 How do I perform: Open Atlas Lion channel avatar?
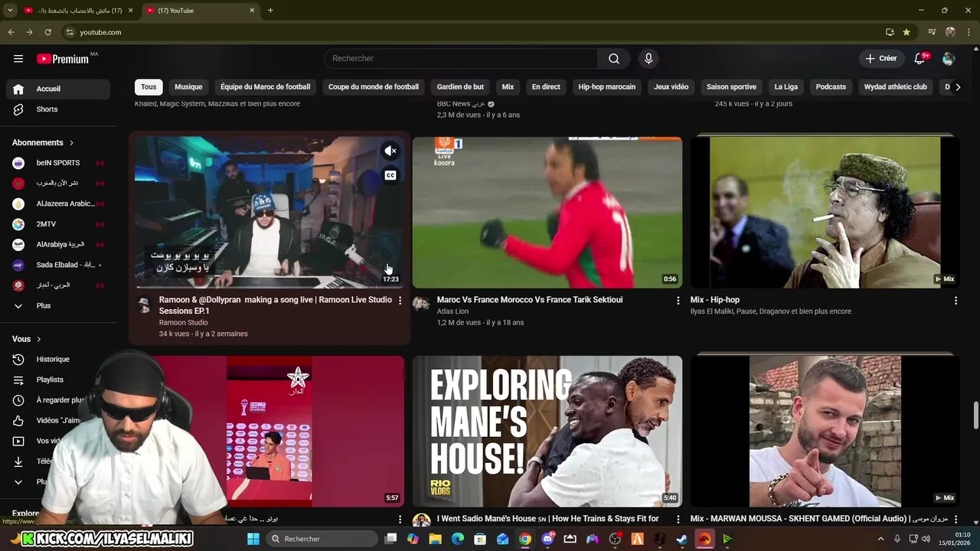coord(421,303)
